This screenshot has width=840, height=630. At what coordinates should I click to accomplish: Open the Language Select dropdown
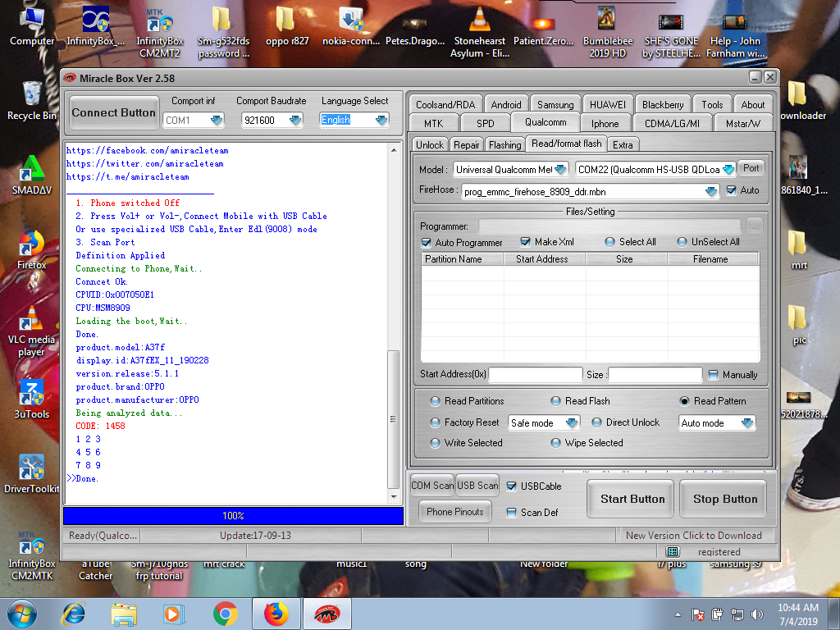(381, 120)
